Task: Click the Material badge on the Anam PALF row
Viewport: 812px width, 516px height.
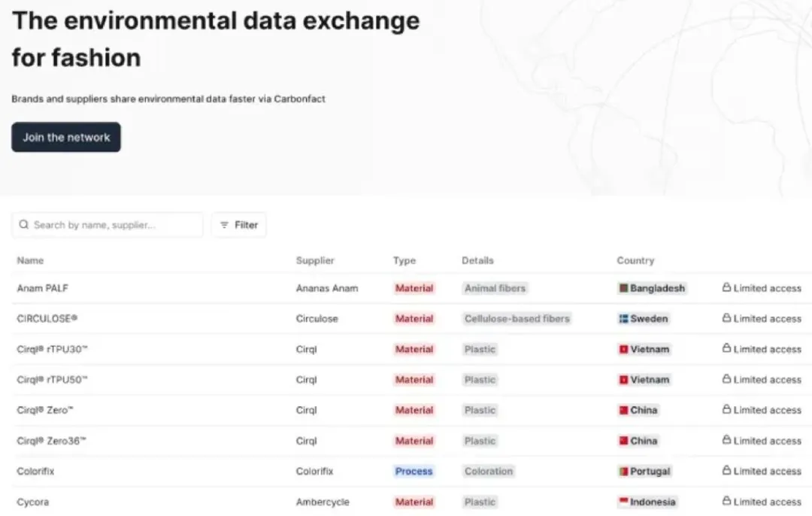Action: (414, 288)
